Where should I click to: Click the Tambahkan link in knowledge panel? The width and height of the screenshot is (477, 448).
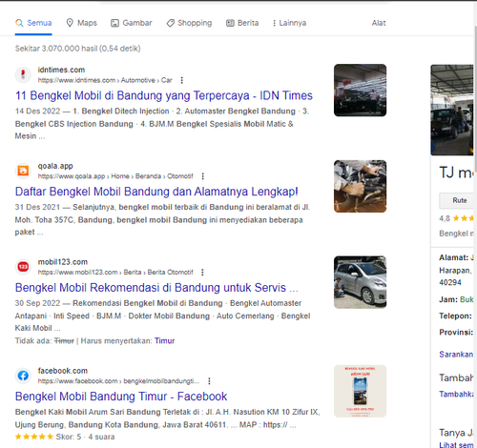pyautogui.click(x=456, y=395)
